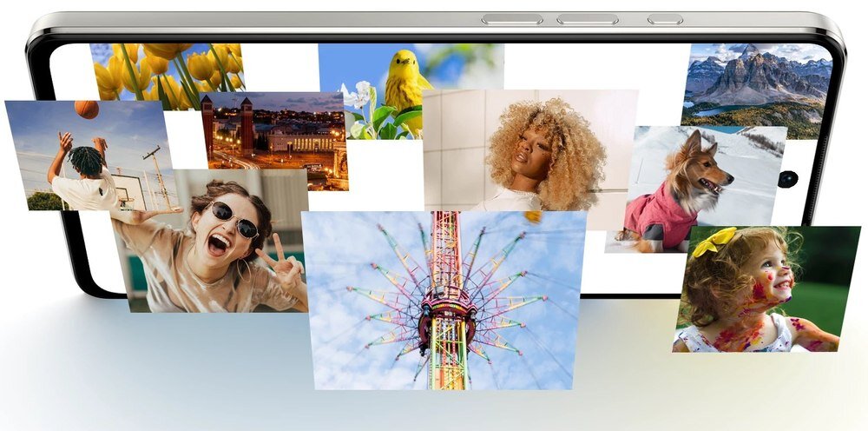868x431 pixels.
Task: Open the city plaza at night photo
Action: [276, 139]
